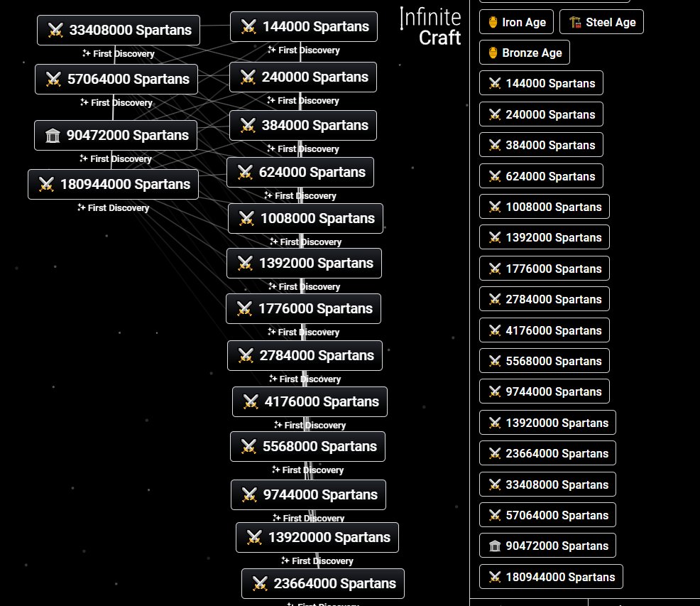Click the 23664000 Spartans element on the canvas
The height and width of the screenshot is (606, 700).
(323, 584)
